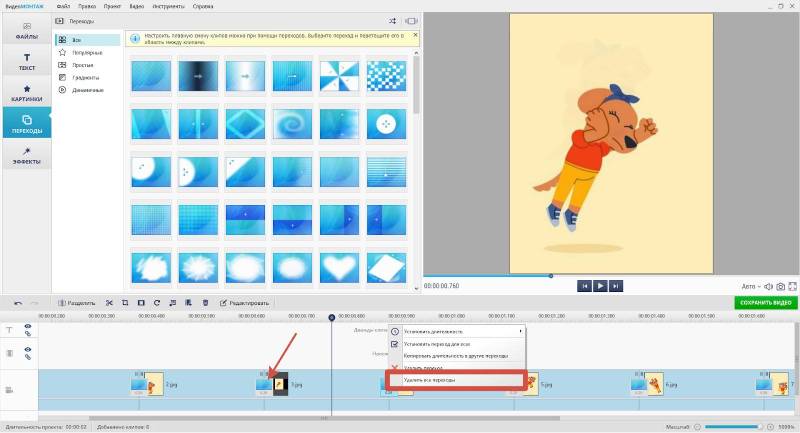Open the Авто dropdown under preview
This screenshot has width=800, height=433.
(x=751, y=287)
